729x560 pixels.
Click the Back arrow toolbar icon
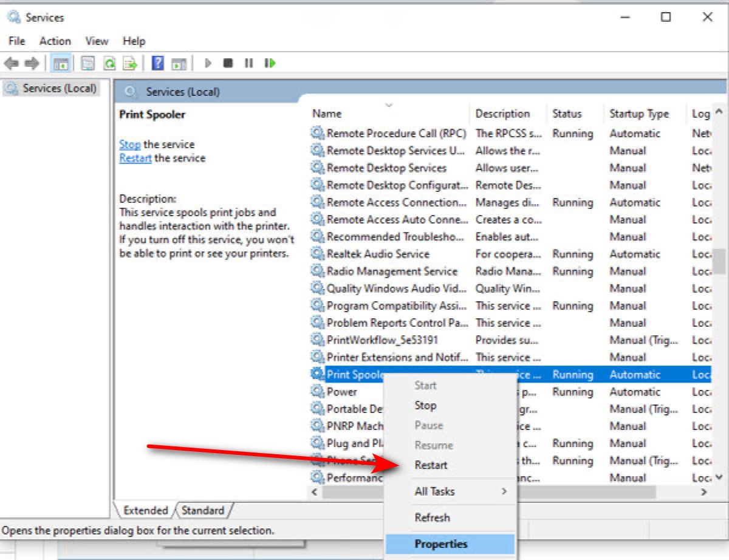pyautogui.click(x=11, y=63)
